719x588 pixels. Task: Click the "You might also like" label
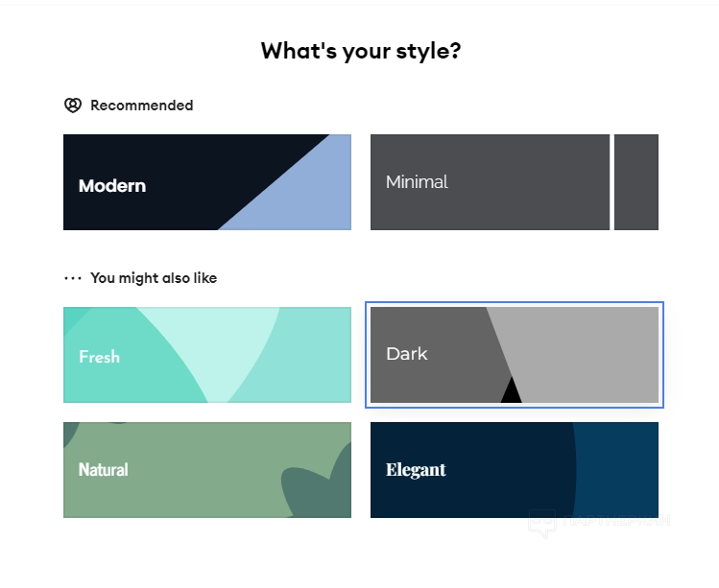[154, 278]
